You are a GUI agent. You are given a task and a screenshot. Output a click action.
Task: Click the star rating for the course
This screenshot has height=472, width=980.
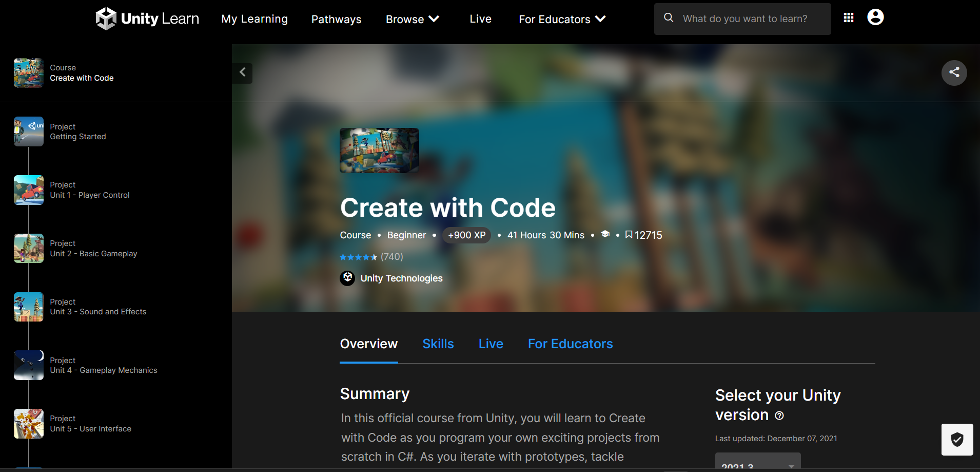click(358, 257)
